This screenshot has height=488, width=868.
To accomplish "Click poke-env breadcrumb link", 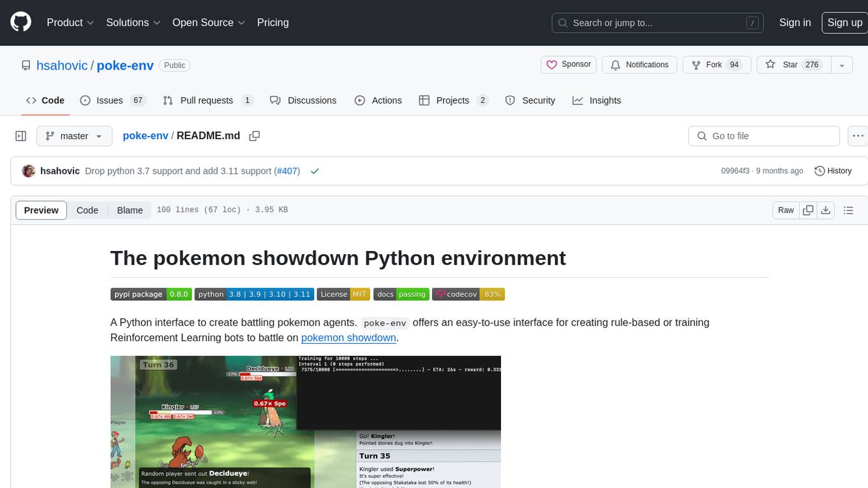I will 146,135.
